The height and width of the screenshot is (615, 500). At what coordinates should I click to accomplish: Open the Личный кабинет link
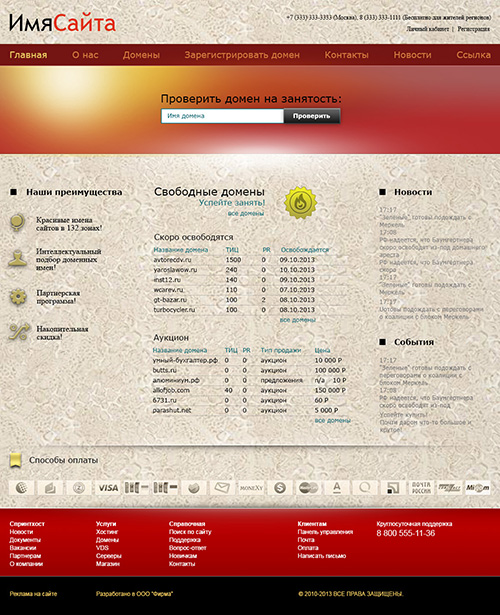[427, 29]
